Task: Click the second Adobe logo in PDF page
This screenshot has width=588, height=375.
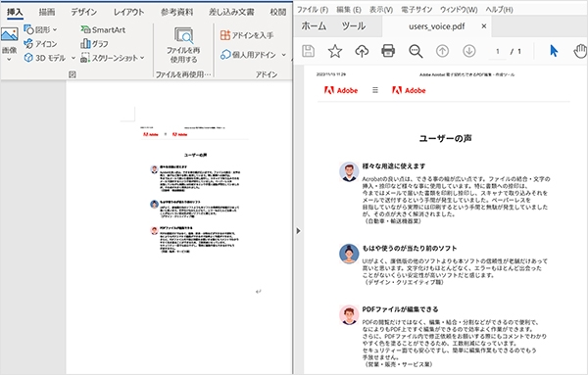Action: [x=409, y=90]
